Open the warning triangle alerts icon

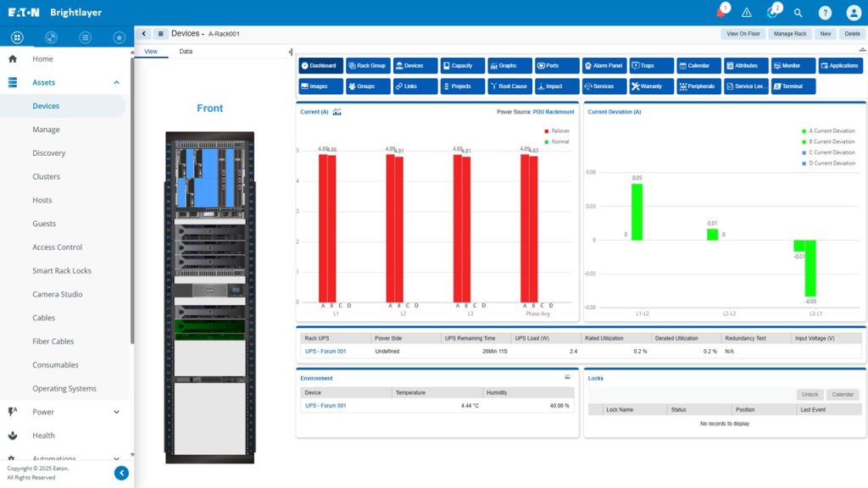pos(747,13)
